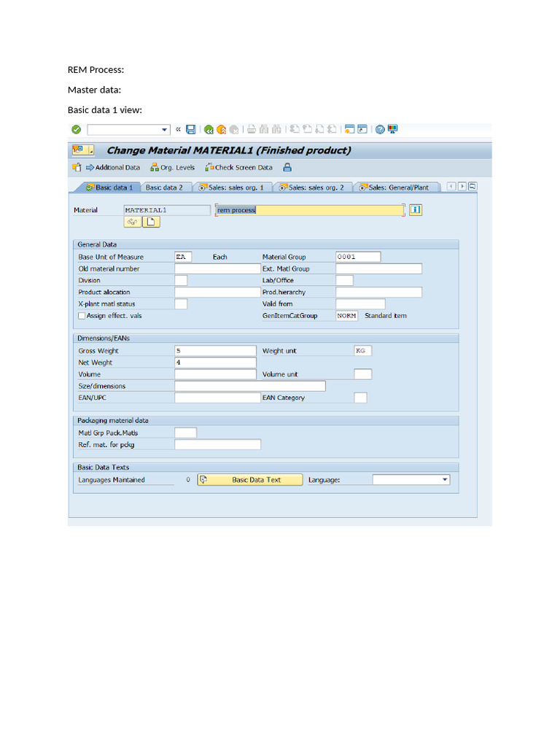Viewport: 560px width, 747px height.
Task: Save the material with the floppy disk icon
Action: (191, 130)
